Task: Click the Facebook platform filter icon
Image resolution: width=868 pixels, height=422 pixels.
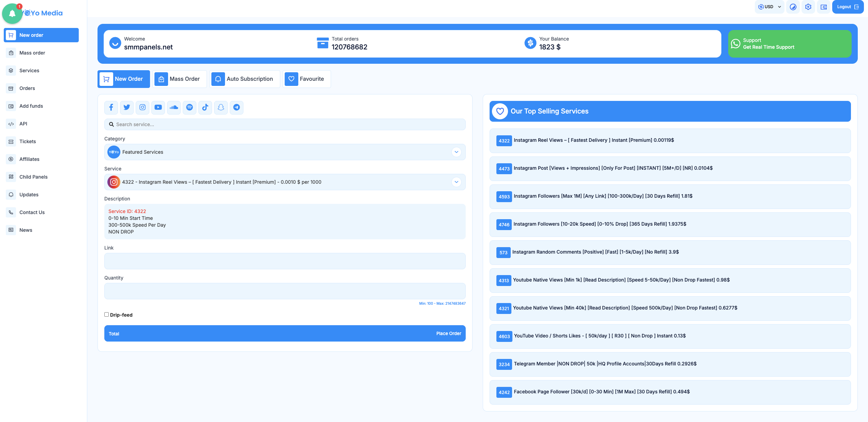Action: pos(111,107)
